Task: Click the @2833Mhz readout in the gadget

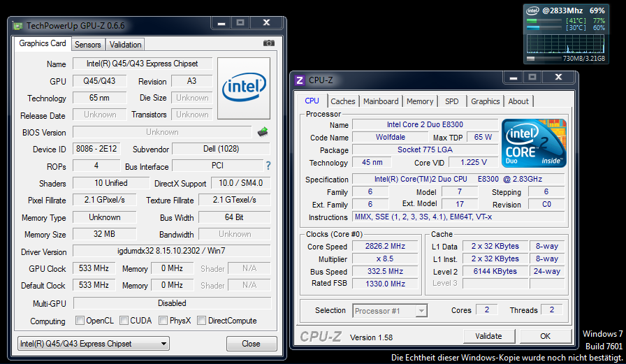Action: (562, 10)
